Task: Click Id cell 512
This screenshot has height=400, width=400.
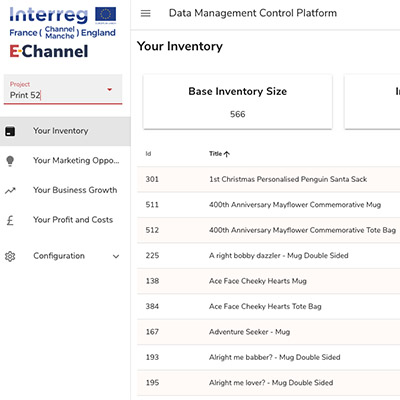Action: (x=152, y=230)
